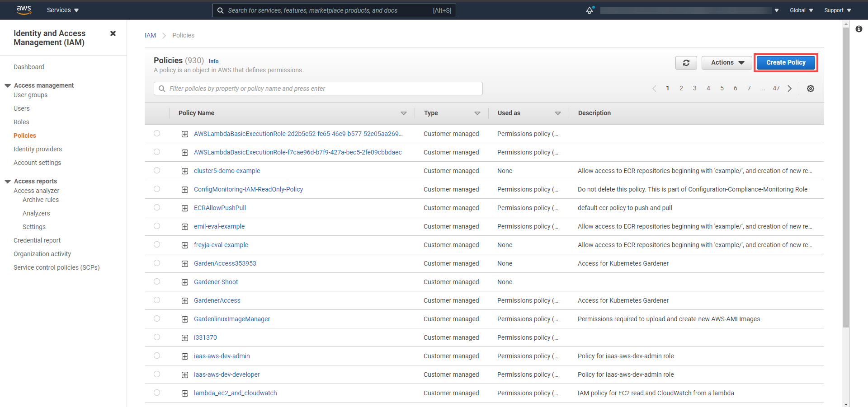The width and height of the screenshot is (868, 407).
Task: Open the freyja-eval-example policy link
Action: [x=221, y=245]
